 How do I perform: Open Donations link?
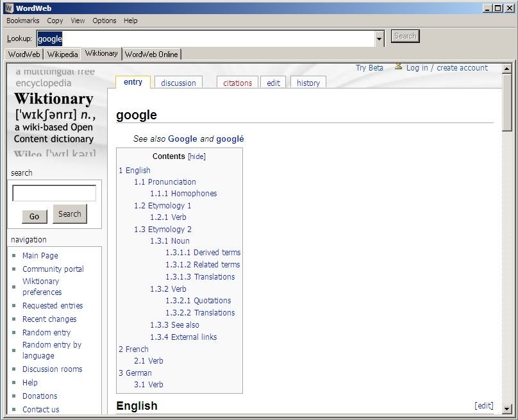pos(40,396)
